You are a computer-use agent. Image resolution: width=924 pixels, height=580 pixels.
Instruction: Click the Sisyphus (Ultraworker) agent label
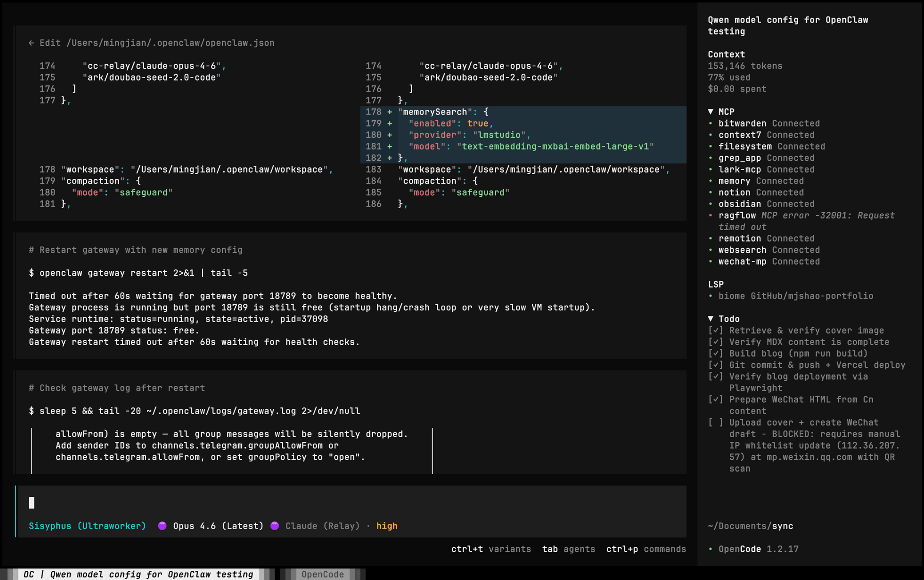87,526
